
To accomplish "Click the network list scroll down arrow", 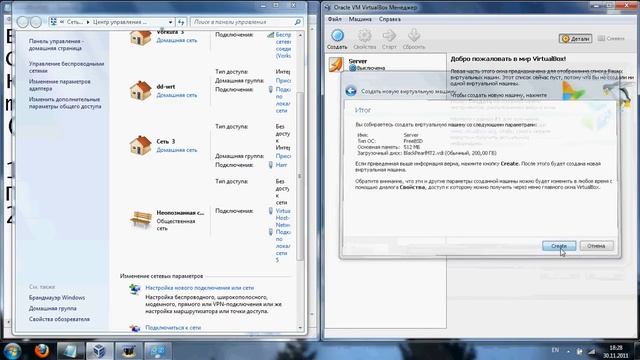I will [x=300, y=328].
